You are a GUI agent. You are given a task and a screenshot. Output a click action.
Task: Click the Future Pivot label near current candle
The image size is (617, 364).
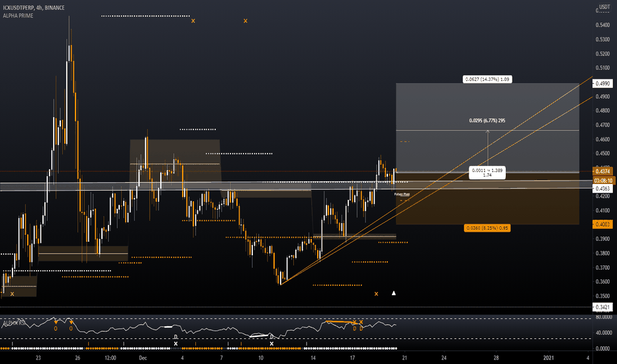tap(402, 194)
